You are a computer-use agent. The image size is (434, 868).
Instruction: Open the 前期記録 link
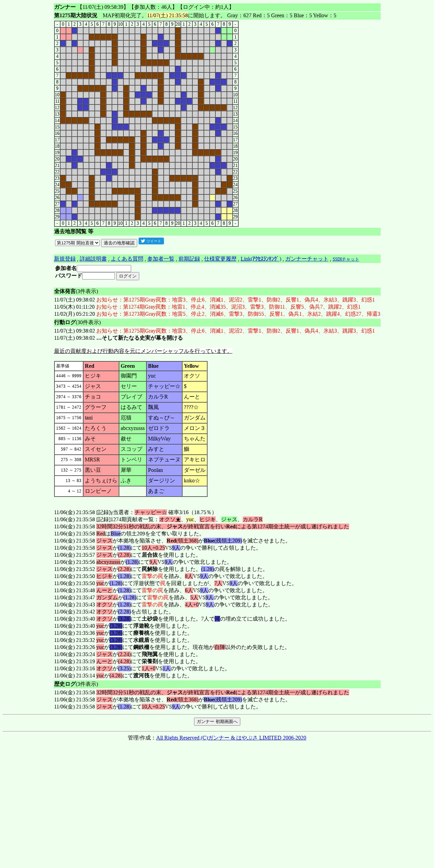point(189,259)
